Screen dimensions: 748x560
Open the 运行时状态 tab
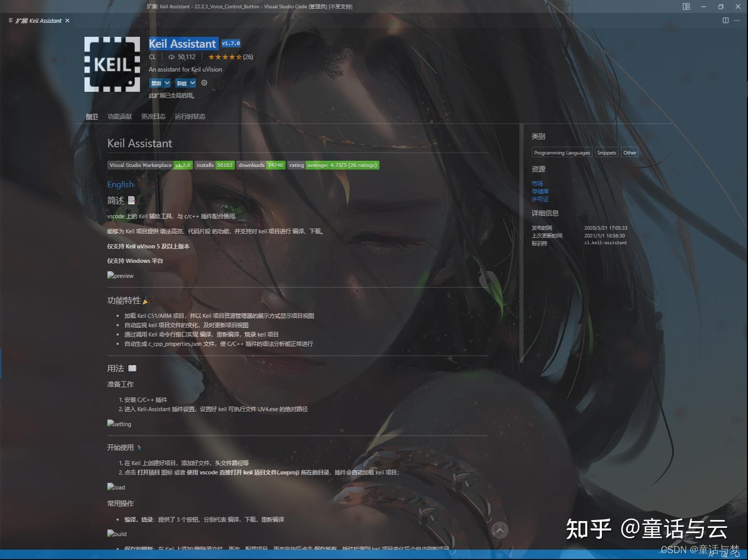click(190, 117)
